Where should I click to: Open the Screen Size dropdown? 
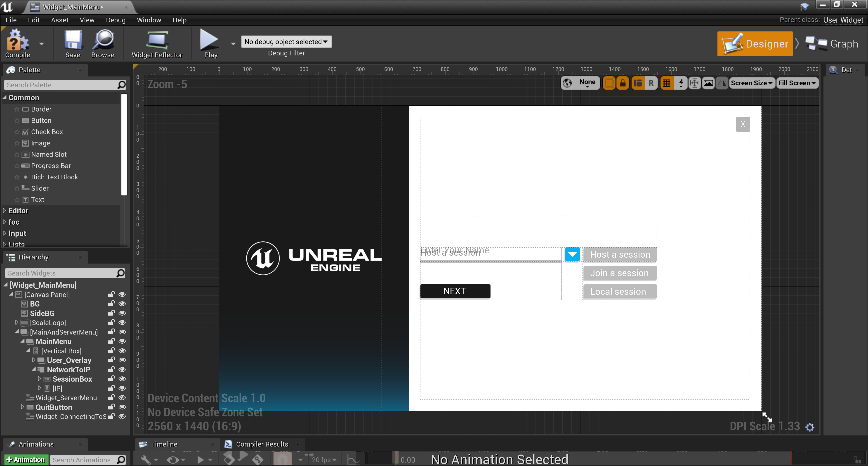tap(751, 83)
